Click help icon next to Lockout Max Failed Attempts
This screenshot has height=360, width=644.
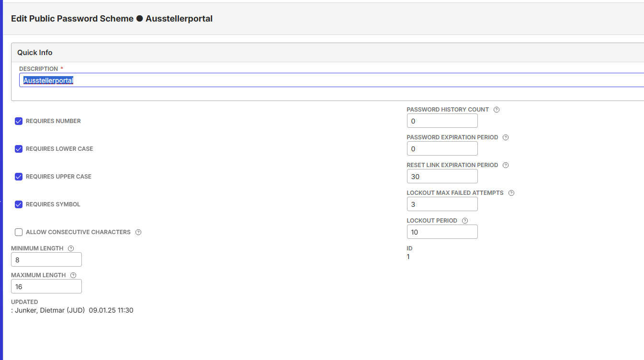click(511, 193)
